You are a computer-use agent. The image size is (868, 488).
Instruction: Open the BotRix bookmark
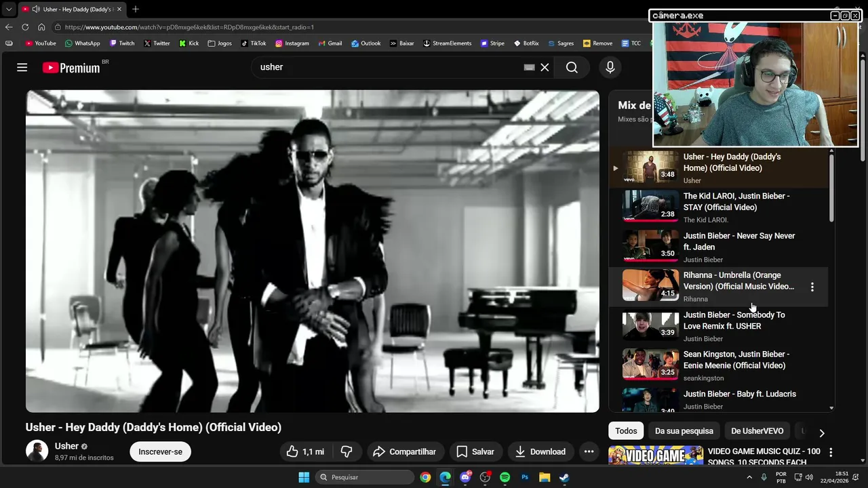pos(526,43)
